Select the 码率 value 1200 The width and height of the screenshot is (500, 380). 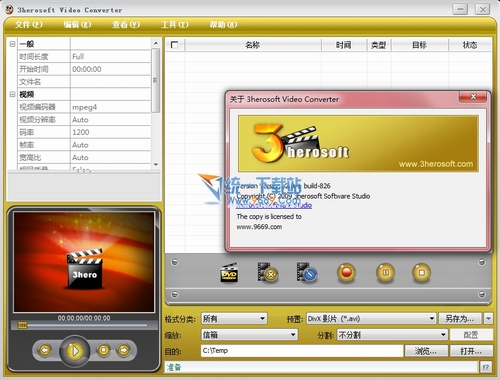click(x=110, y=132)
